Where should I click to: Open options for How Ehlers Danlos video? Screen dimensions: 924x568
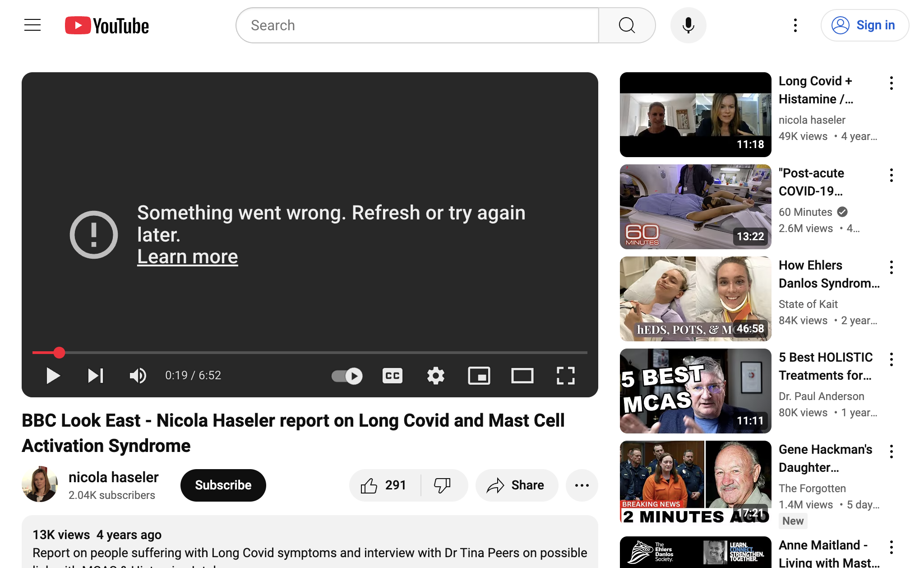(x=892, y=267)
